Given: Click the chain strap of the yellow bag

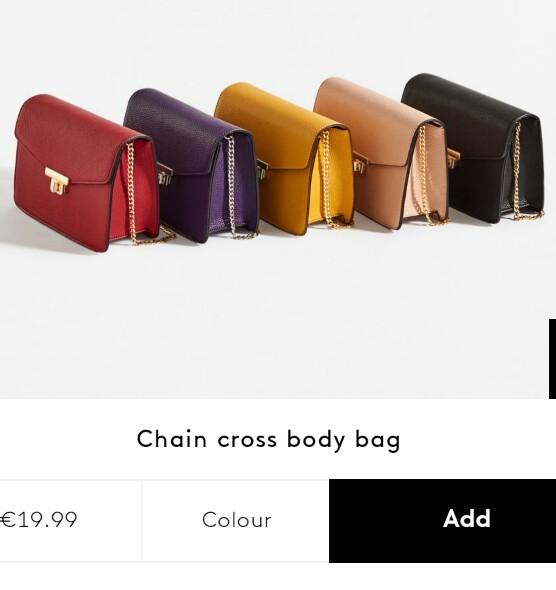Looking at the screenshot, I should pyautogui.click(x=327, y=177).
